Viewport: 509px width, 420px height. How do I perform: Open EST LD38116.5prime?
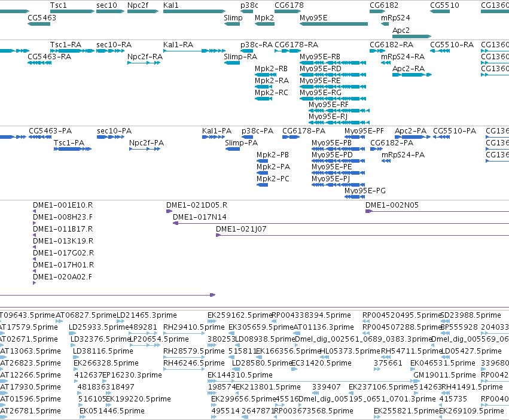(x=103, y=351)
